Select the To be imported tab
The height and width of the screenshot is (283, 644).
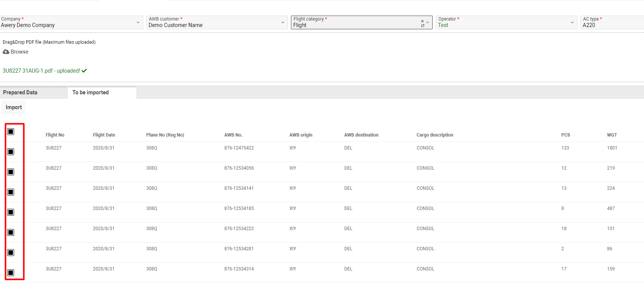[91, 92]
